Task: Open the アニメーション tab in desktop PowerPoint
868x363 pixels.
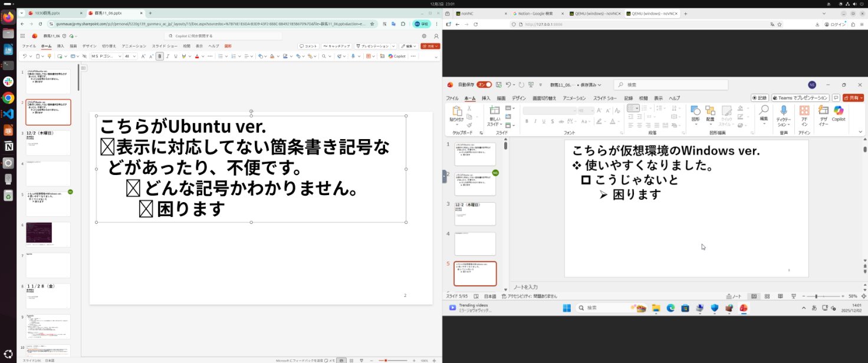Action: (574, 98)
